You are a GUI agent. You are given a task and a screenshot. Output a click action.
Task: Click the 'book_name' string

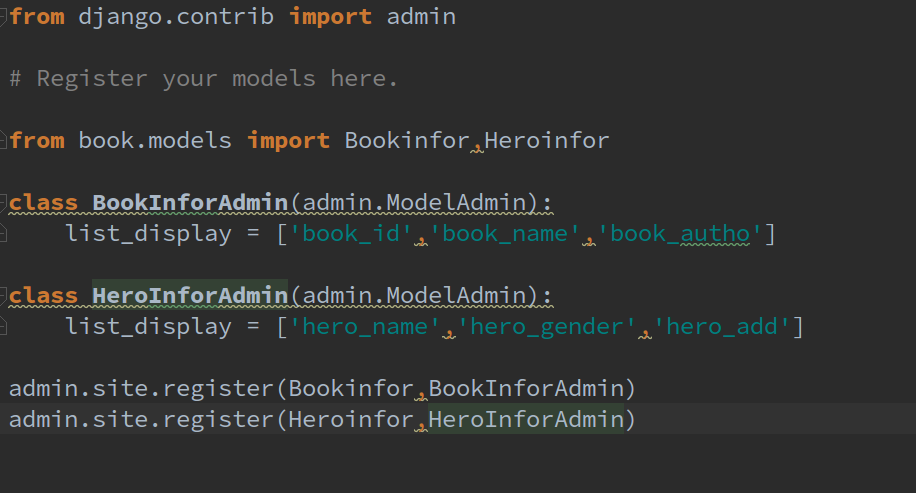pyautogui.click(x=505, y=234)
